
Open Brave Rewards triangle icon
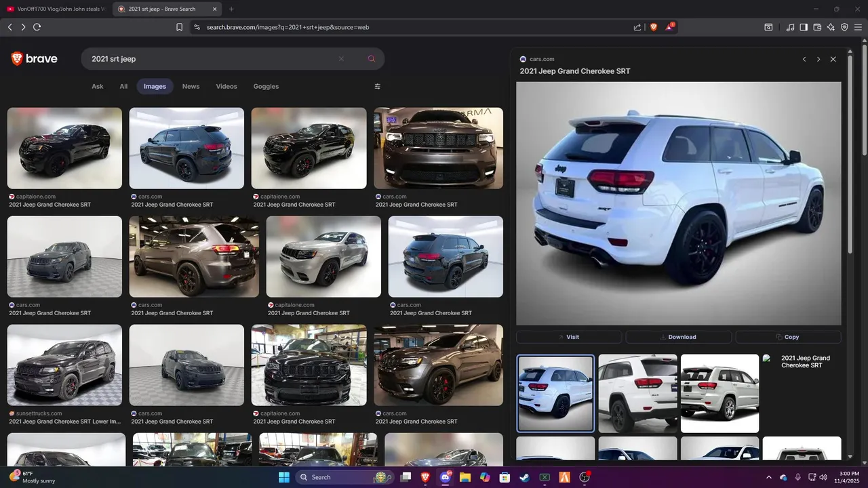669,27
